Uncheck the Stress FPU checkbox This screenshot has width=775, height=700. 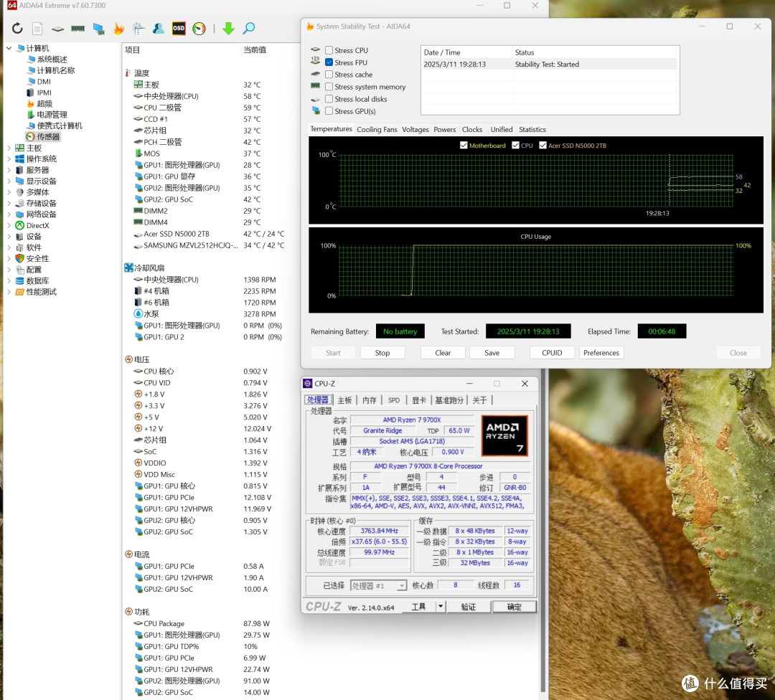[329, 62]
